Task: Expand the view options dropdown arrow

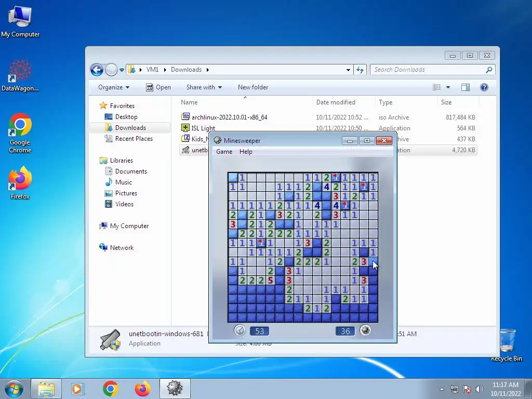Action: 448,87
